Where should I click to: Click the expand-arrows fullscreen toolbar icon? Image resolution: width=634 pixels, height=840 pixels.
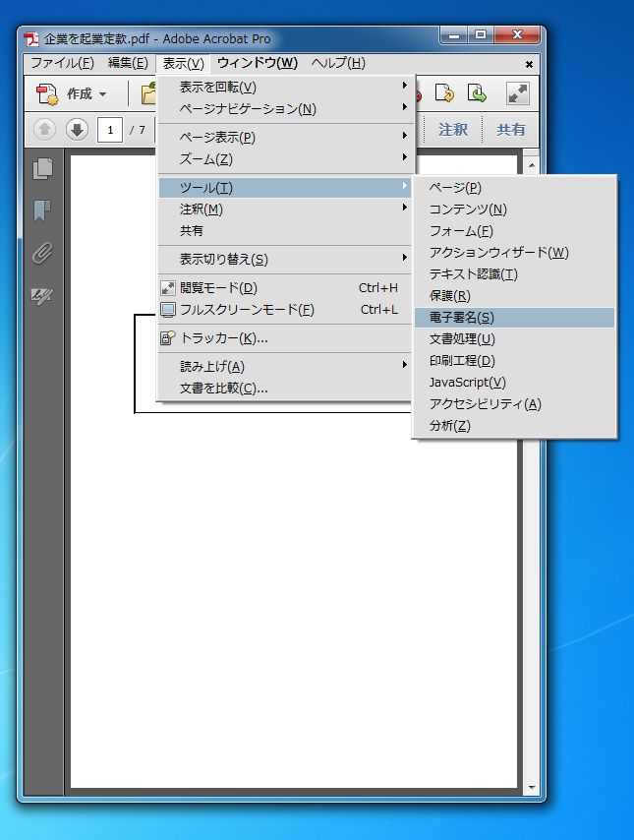[518, 93]
